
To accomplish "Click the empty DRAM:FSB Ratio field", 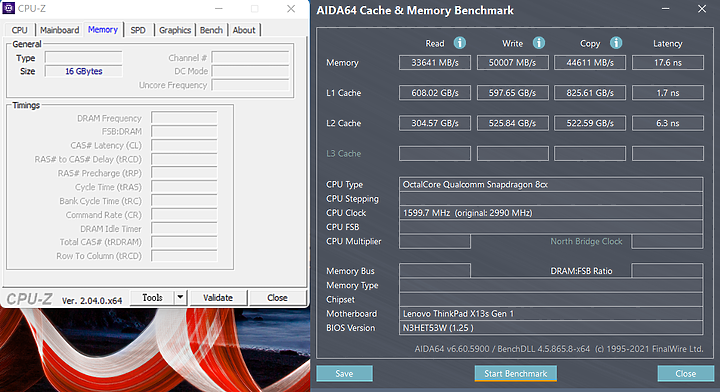I will point(667,271).
